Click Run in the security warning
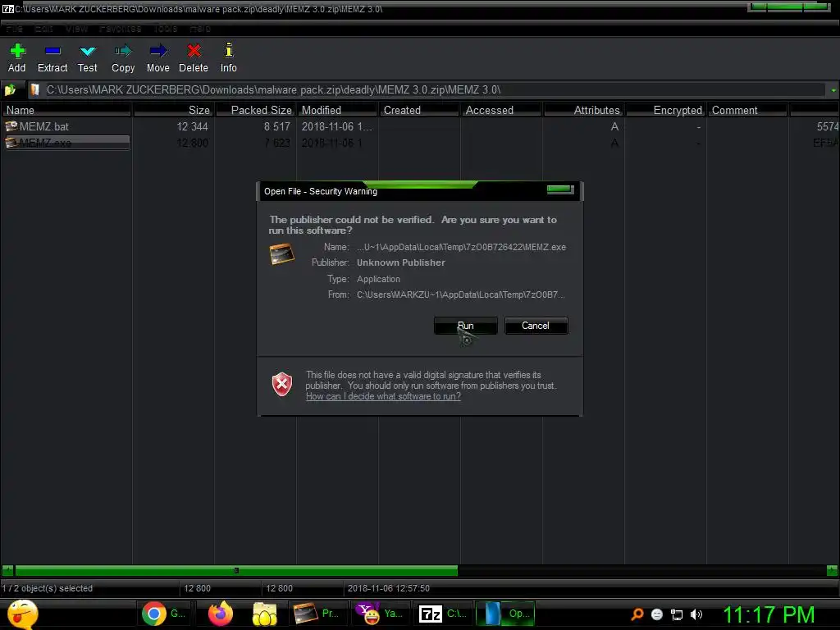Viewport: 840px width, 630px height. 466,326
